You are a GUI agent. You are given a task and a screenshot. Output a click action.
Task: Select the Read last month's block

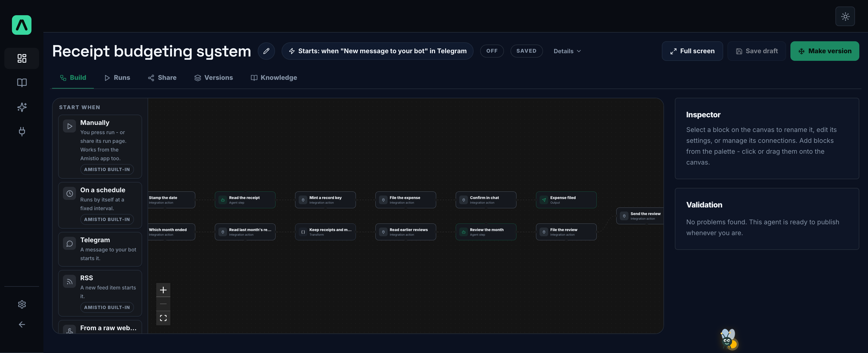[245, 232]
